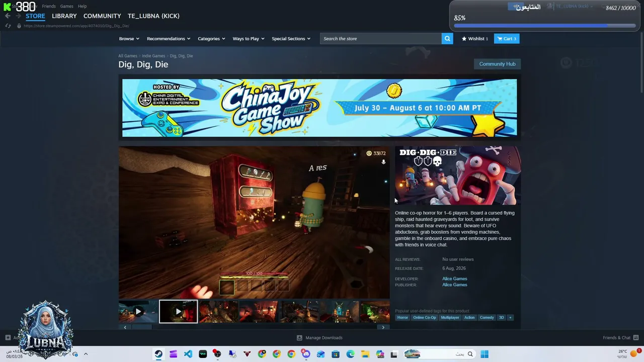The image size is (644, 362).
Task: Click the plus button to add tags
Action: (x=510, y=318)
